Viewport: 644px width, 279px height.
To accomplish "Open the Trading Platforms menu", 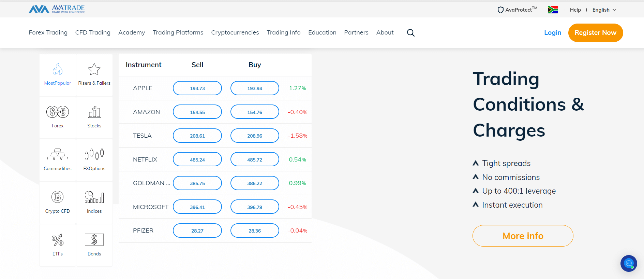I will tap(178, 32).
